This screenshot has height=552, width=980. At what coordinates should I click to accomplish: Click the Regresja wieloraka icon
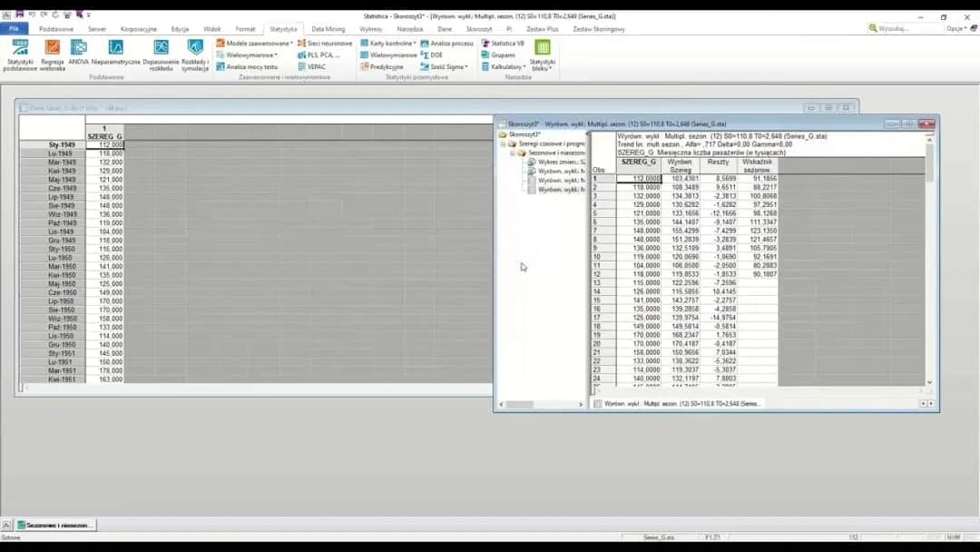point(53,54)
